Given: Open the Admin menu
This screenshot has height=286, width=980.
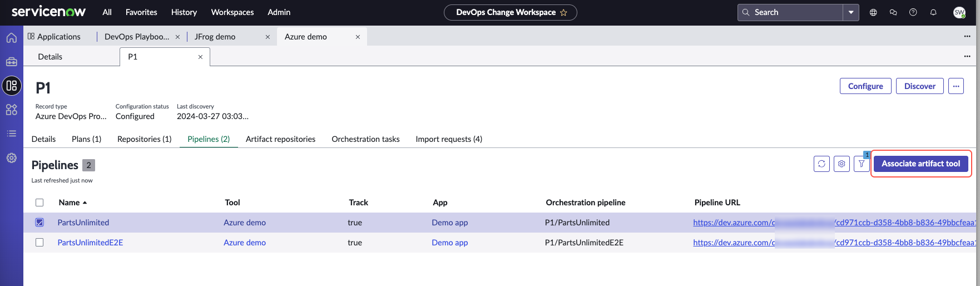Looking at the screenshot, I should (279, 12).
